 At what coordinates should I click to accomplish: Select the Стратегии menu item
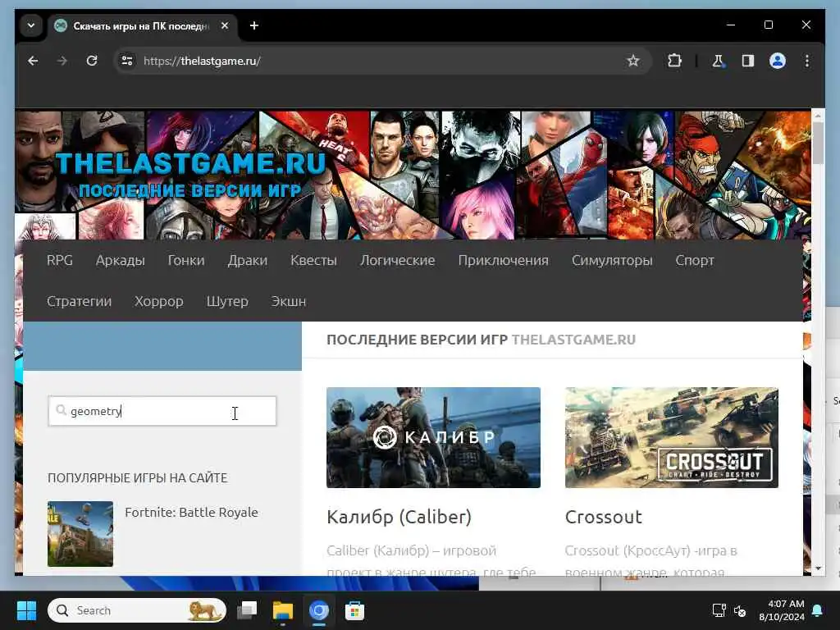point(80,302)
